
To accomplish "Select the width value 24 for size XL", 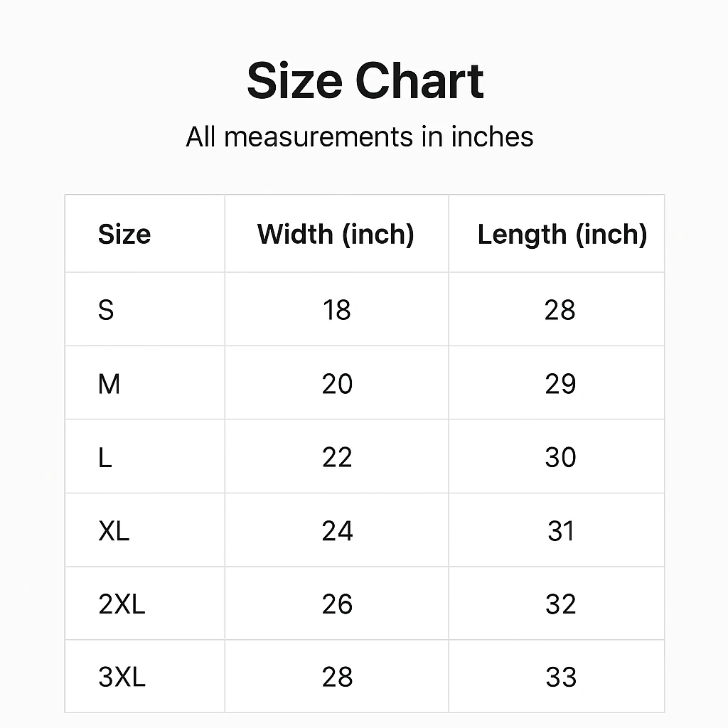I will (x=337, y=531).
